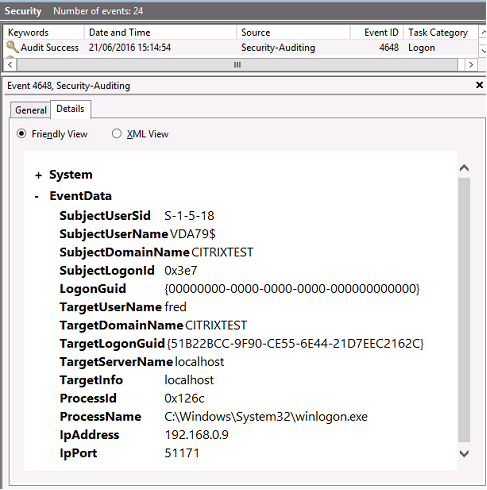
Task: Click the ProcessName field label
Action: (x=100, y=417)
